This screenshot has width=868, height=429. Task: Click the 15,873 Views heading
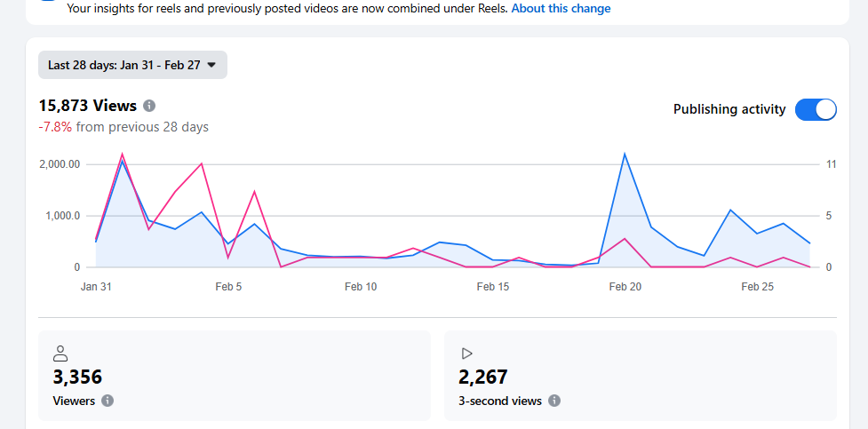(x=87, y=106)
